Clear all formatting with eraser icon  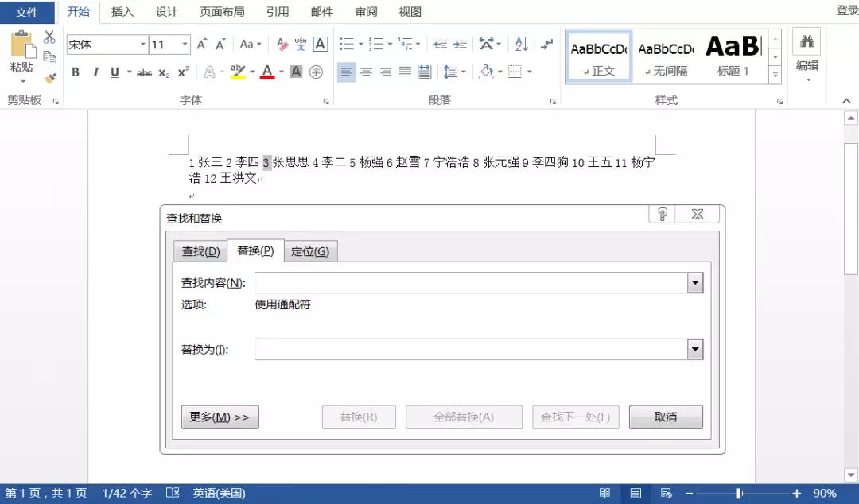(282, 45)
